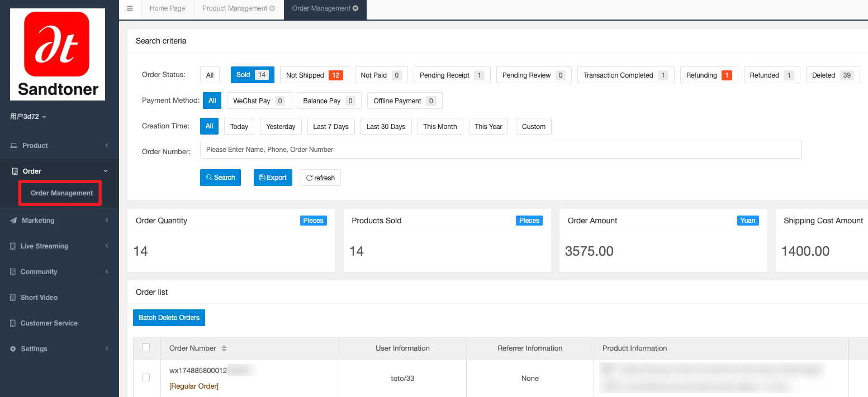Viewport: 868px width, 397px height.
Task: Open the 用户3d72 user dropdown
Action: pos(28,117)
